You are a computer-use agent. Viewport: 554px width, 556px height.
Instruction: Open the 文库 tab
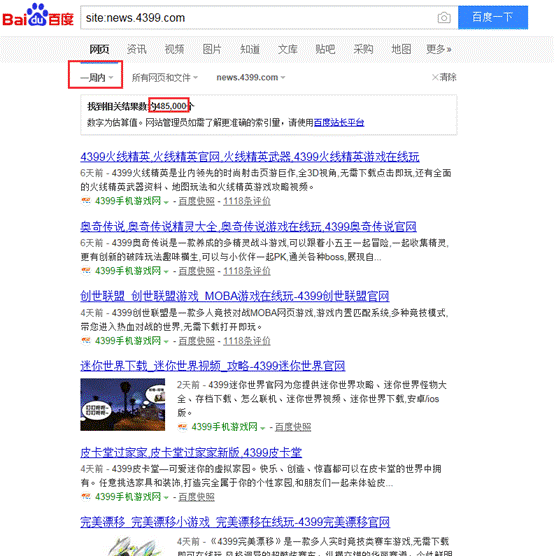tap(288, 49)
